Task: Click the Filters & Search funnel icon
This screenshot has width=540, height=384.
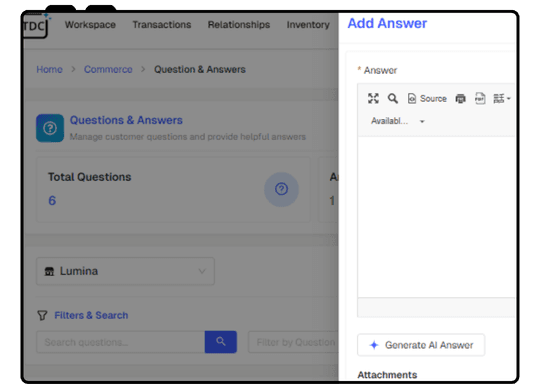Action: 42,315
